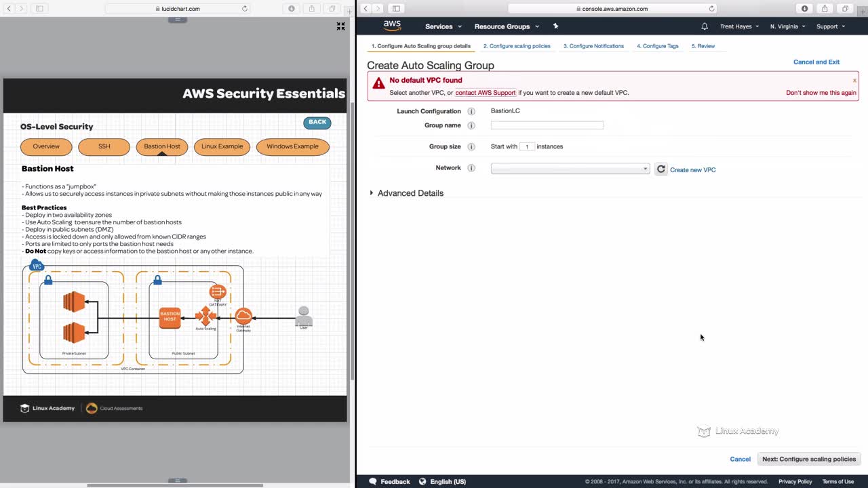868x488 pixels.
Task: Click info icon beside Group name
Action: click(471, 125)
